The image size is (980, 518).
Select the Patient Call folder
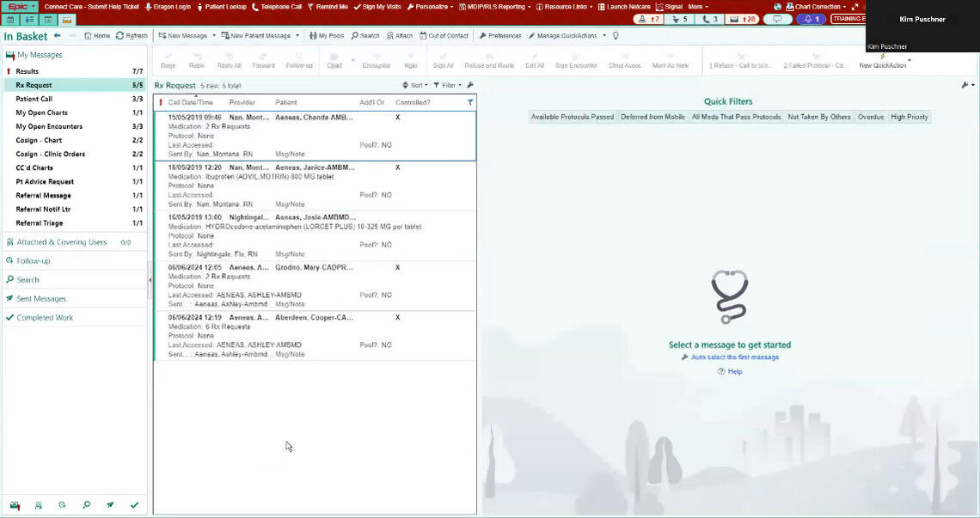[x=75, y=99]
